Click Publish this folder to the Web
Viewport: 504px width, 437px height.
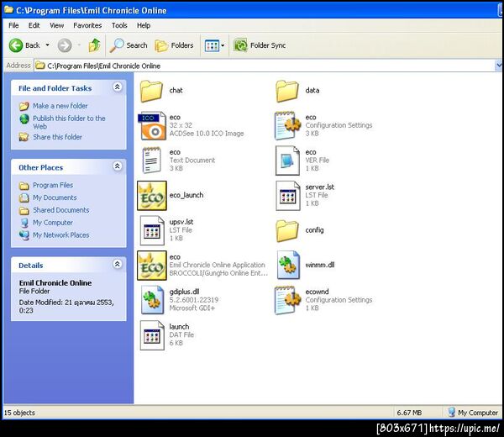[69, 123]
